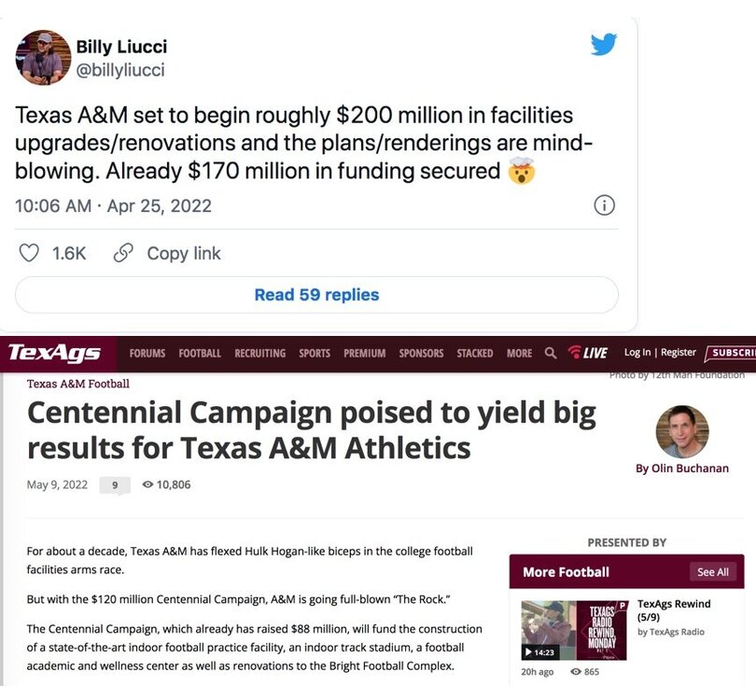Open the Forums menu item
The height and width of the screenshot is (700, 756).
pos(147,354)
